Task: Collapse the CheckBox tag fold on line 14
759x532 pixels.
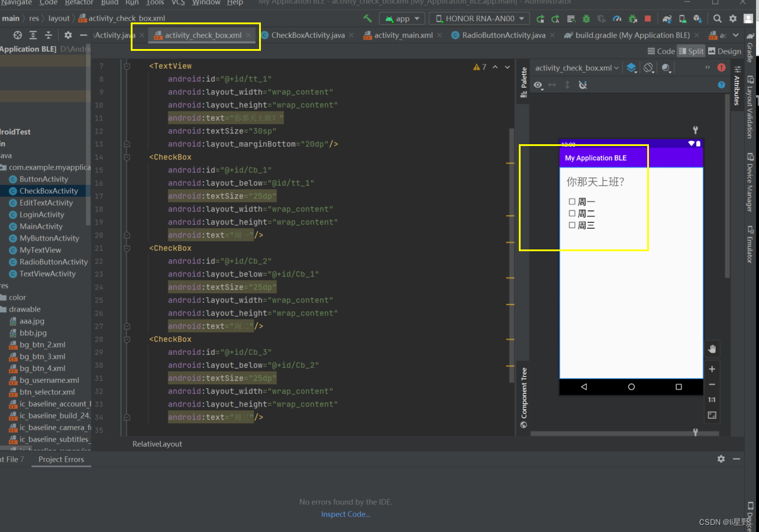Action: pyautogui.click(x=127, y=157)
